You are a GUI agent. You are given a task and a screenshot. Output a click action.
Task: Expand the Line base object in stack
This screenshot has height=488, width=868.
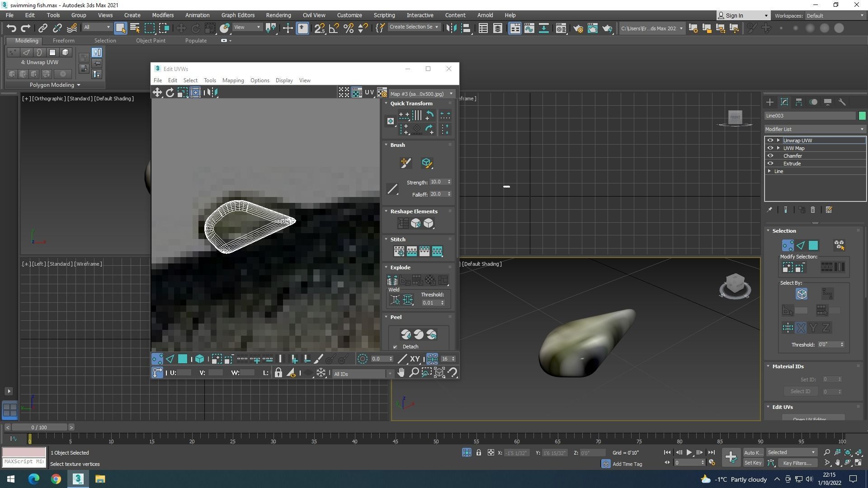coord(769,171)
